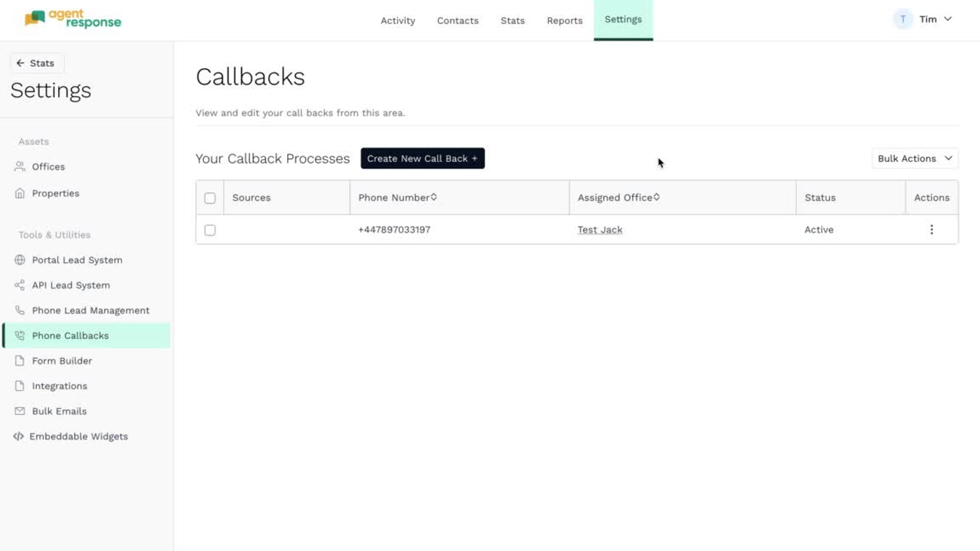Open the three-dot actions menu for Test Jack row
Screen dimensions: 980x551
932,230
